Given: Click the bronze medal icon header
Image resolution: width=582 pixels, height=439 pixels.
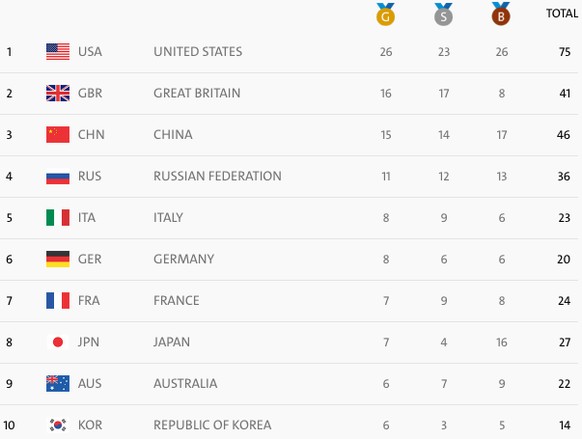Looking at the screenshot, I should [x=501, y=14].
